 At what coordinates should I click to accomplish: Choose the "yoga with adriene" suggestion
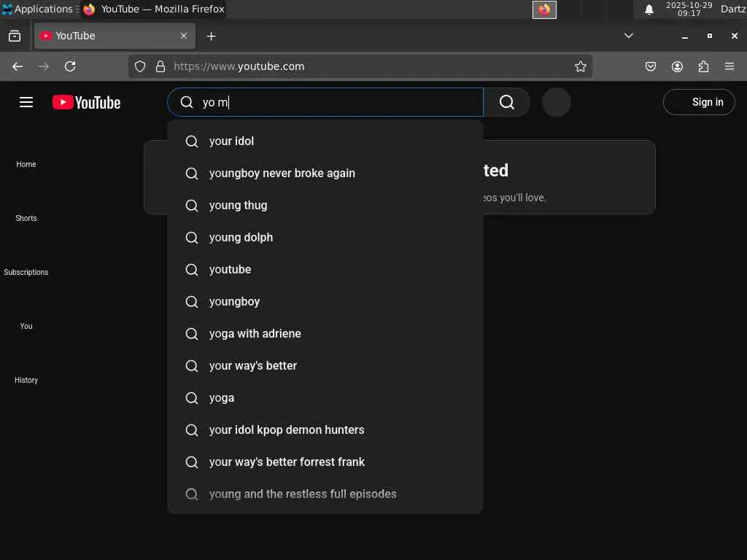tap(255, 334)
